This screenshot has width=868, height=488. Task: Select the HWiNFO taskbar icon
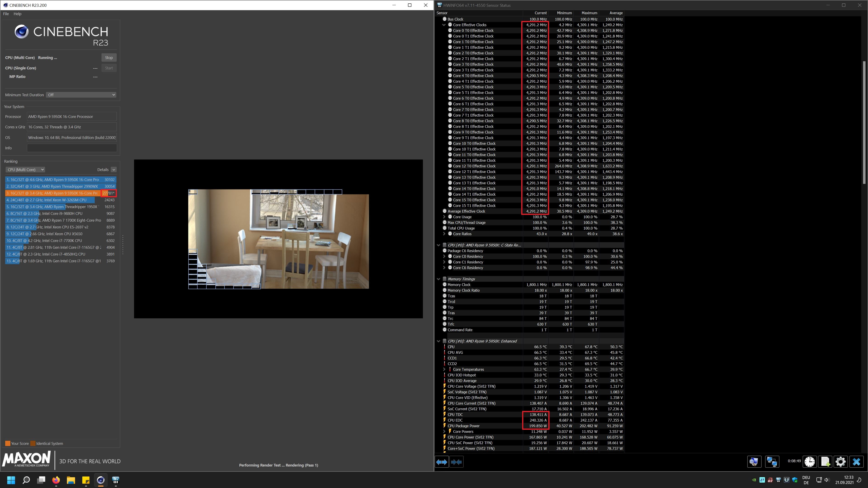point(116,480)
